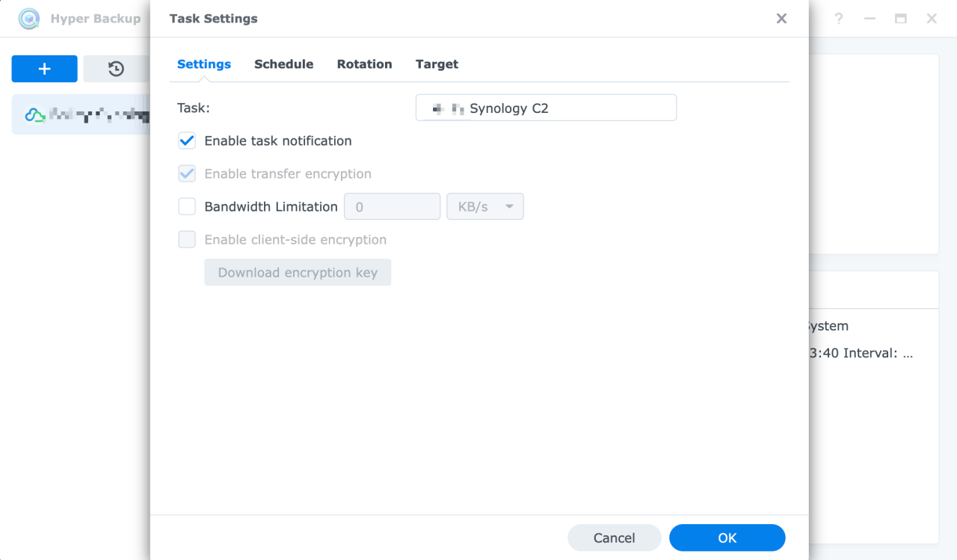Open the Target tab
Image resolution: width=957 pixels, height=560 pixels.
click(437, 64)
